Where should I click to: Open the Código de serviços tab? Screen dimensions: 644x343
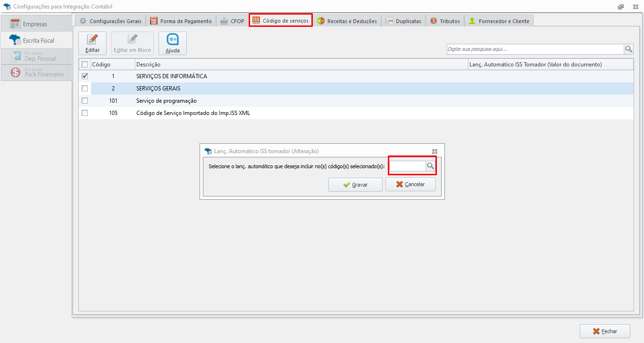coord(281,20)
